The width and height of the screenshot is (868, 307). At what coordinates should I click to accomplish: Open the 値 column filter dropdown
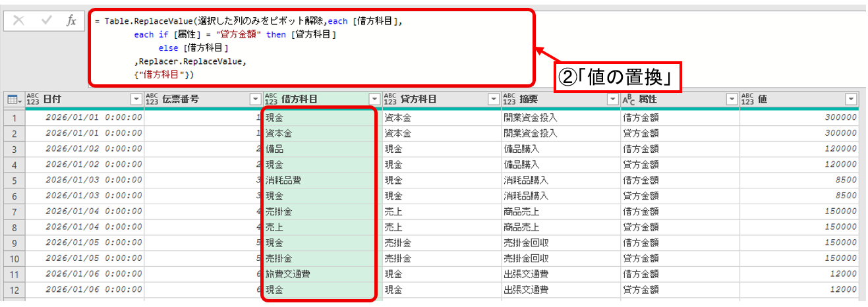[851, 99]
